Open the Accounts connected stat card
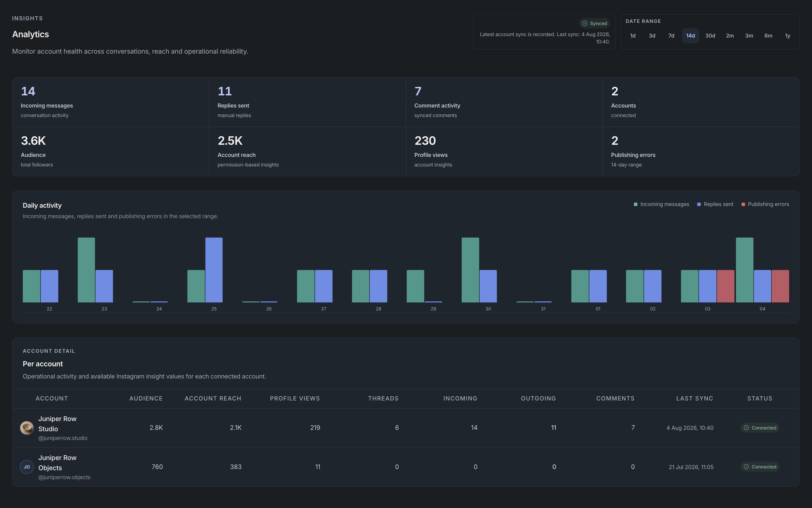The width and height of the screenshot is (812, 508). pyautogui.click(x=701, y=102)
